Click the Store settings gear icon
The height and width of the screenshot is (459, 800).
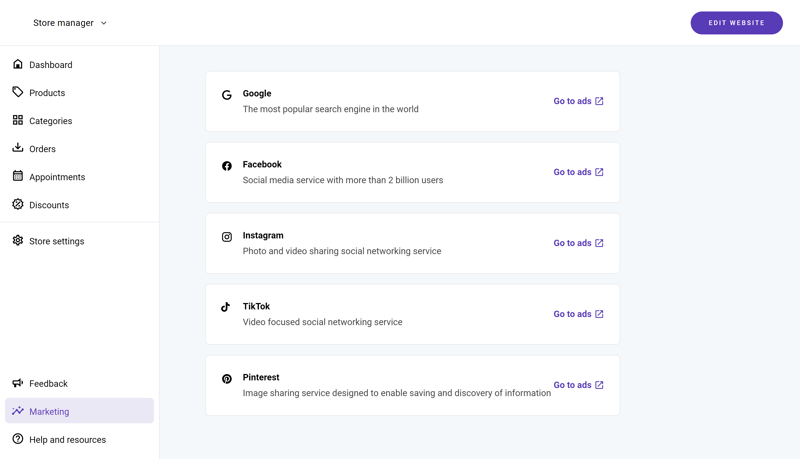click(18, 240)
